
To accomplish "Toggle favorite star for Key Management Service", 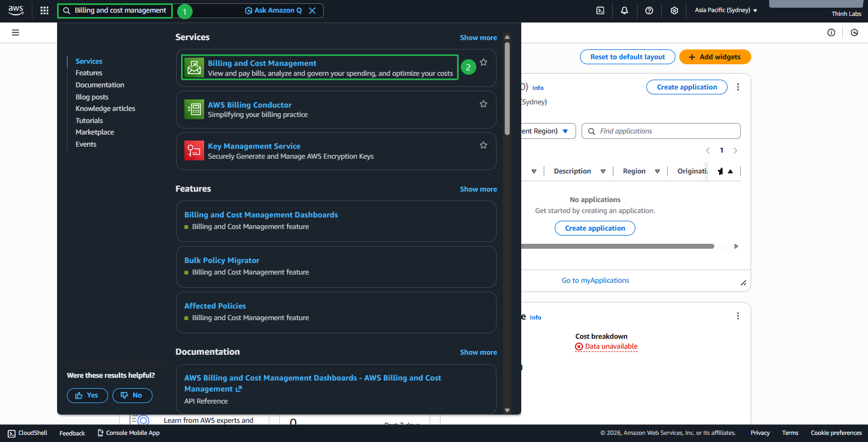I will [483, 146].
